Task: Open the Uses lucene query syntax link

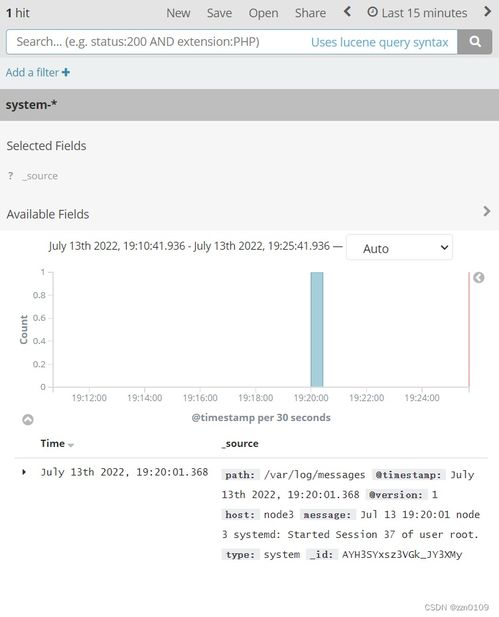Action: point(379,42)
